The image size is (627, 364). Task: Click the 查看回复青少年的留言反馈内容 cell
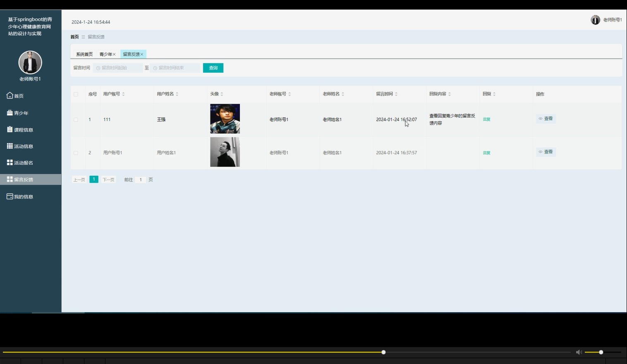(452, 119)
